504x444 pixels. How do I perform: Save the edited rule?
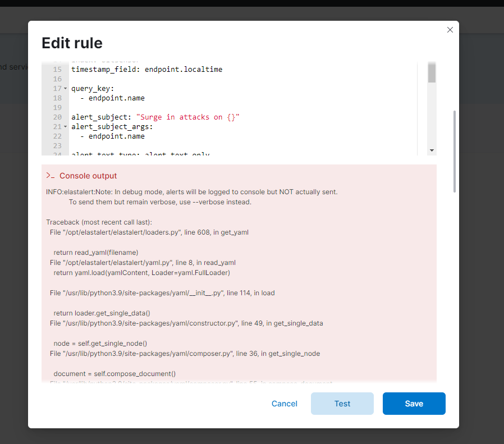tap(414, 404)
